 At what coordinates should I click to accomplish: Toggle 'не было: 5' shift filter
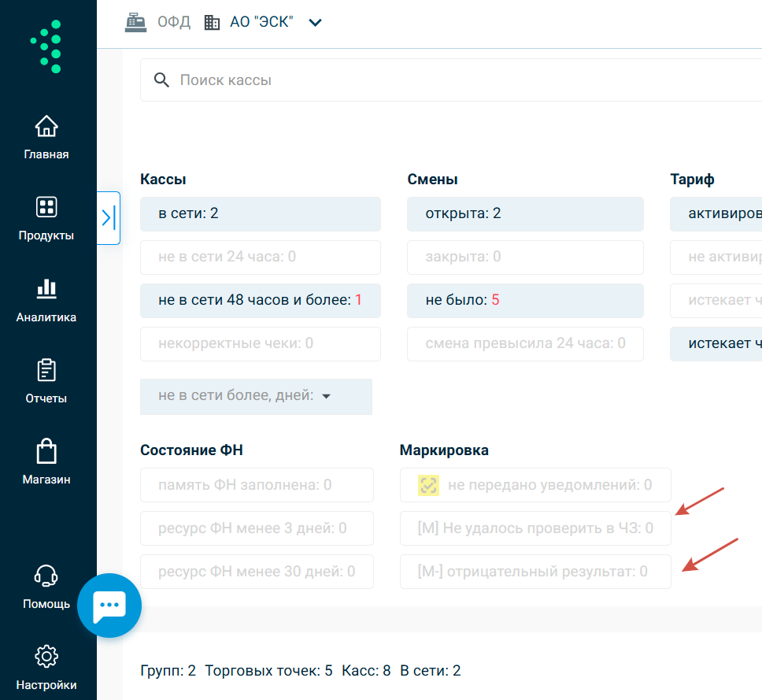click(525, 301)
